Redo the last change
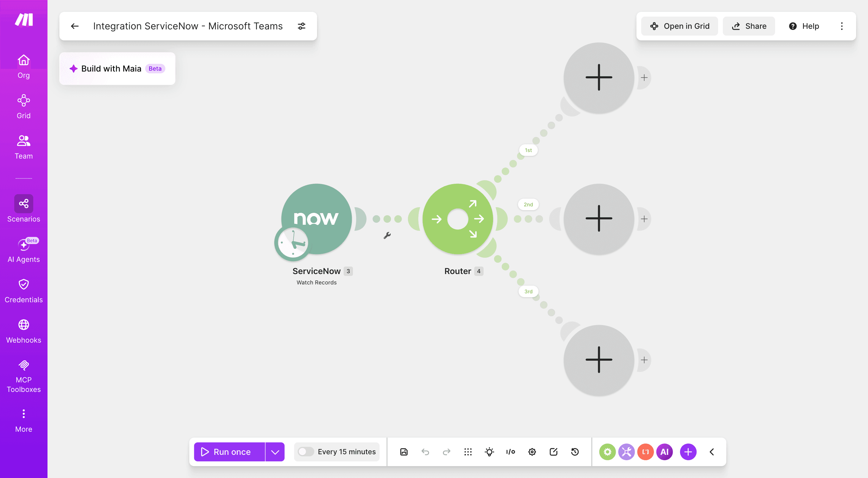Screen dimensions: 868x478 pyautogui.click(x=446, y=452)
